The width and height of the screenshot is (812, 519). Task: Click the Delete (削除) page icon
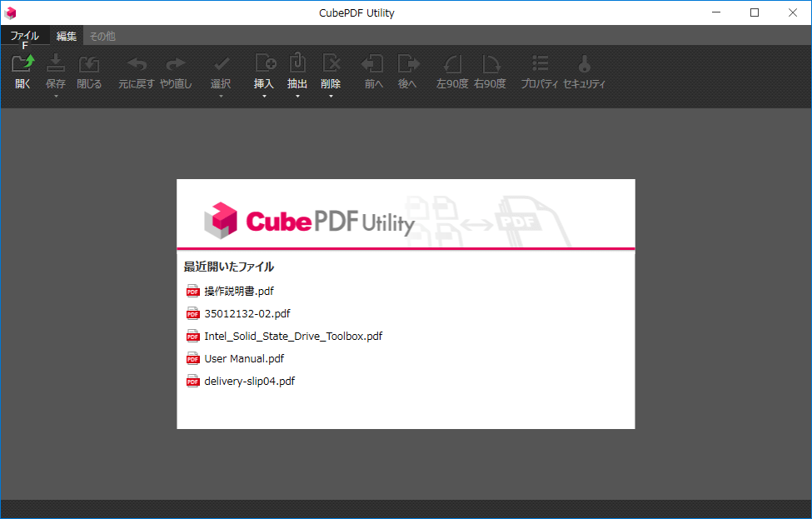(x=331, y=64)
